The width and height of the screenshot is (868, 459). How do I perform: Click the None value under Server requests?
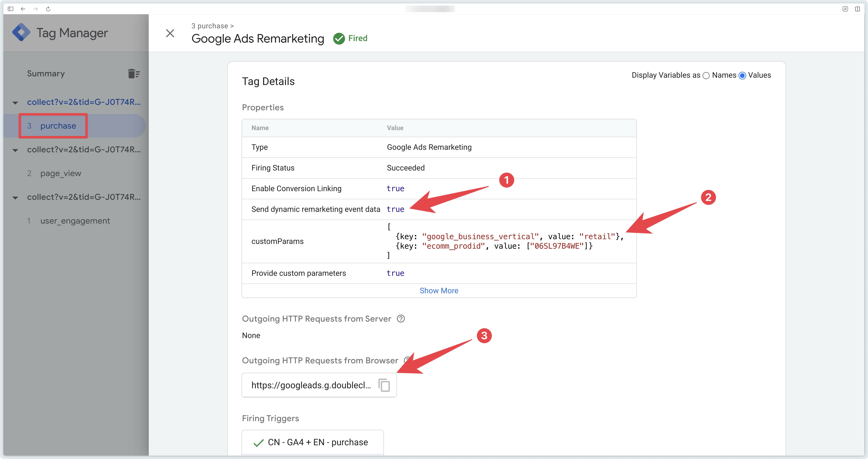(x=251, y=336)
